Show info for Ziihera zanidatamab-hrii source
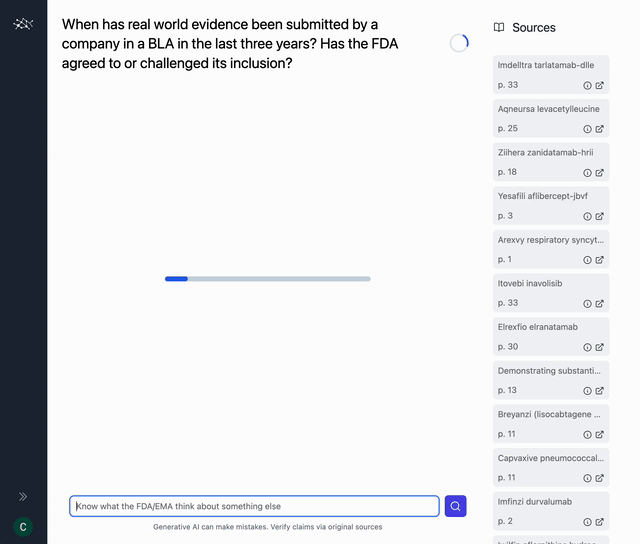640x544 pixels. pos(587,172)
